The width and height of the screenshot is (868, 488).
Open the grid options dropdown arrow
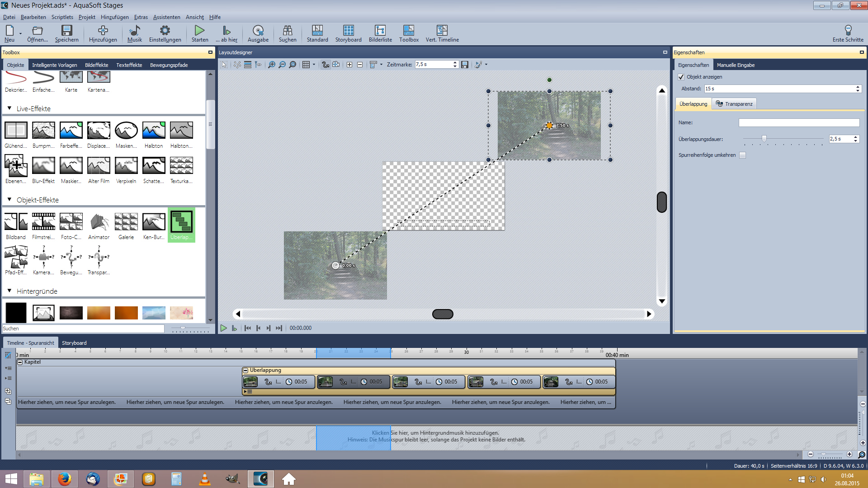pos(314,65)
